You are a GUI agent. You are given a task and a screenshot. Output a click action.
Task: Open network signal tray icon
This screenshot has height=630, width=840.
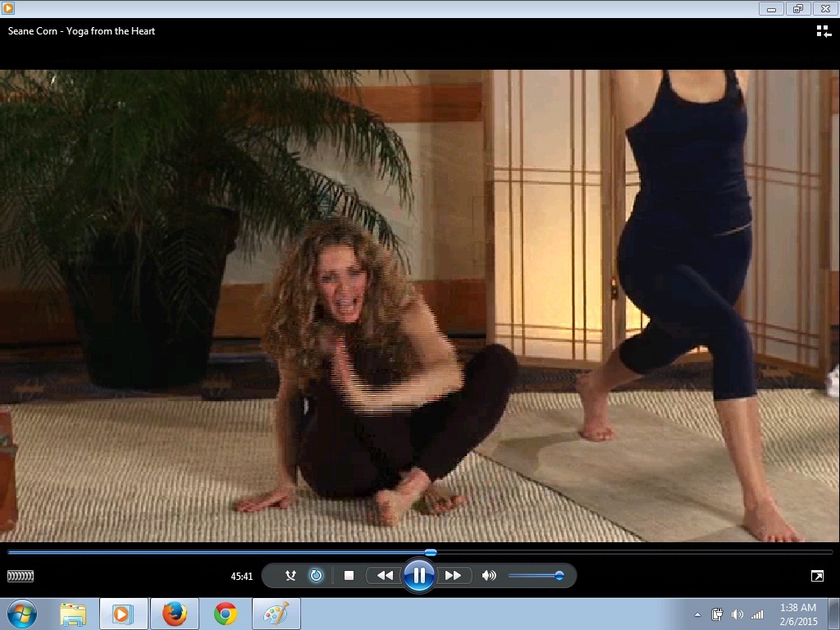pyautogui.click(x=757, y=614)
